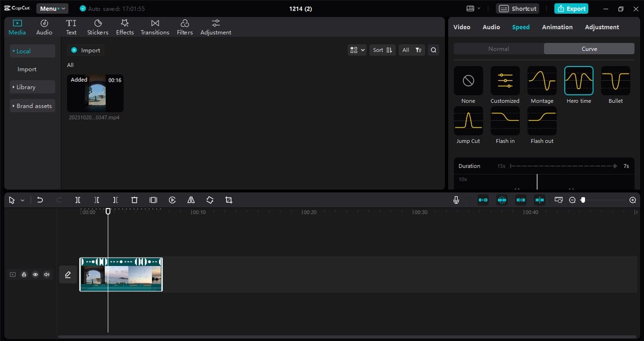The image size is (644, 341).
Task: Click the Undo arrow
Action: [x=40, y=200]
